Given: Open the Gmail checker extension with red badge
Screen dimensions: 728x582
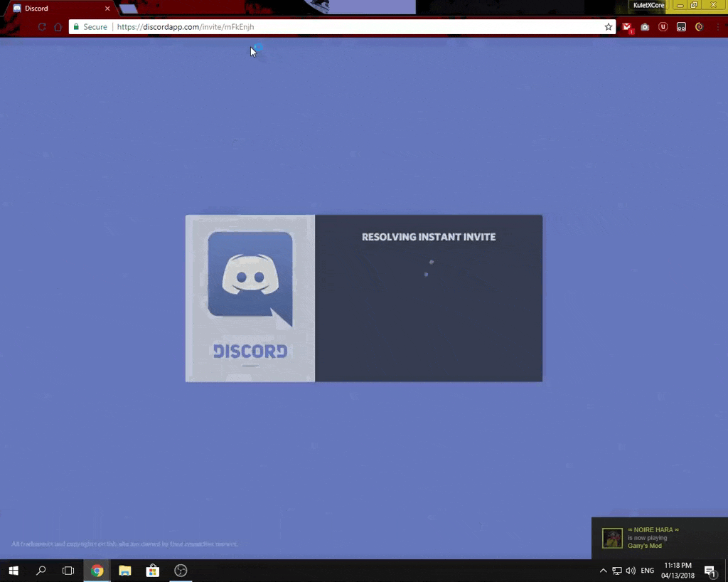Looking at the screenshot, I should pos(627,27).
